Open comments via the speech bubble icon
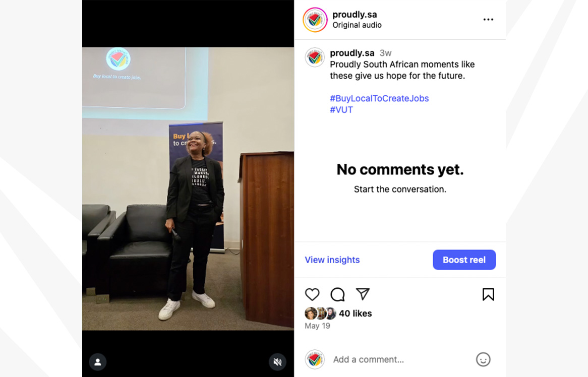Screen dimensions: 588x377 (337, 294)
